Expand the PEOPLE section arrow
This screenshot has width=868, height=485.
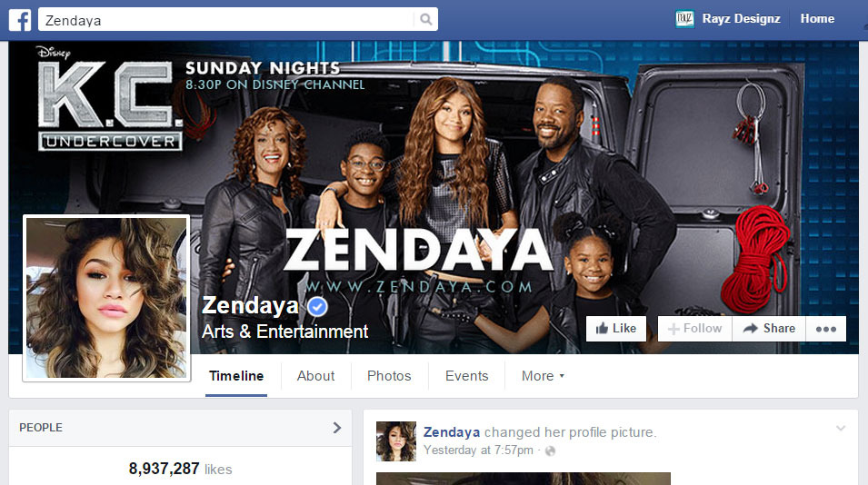click(x=336, y=428)
